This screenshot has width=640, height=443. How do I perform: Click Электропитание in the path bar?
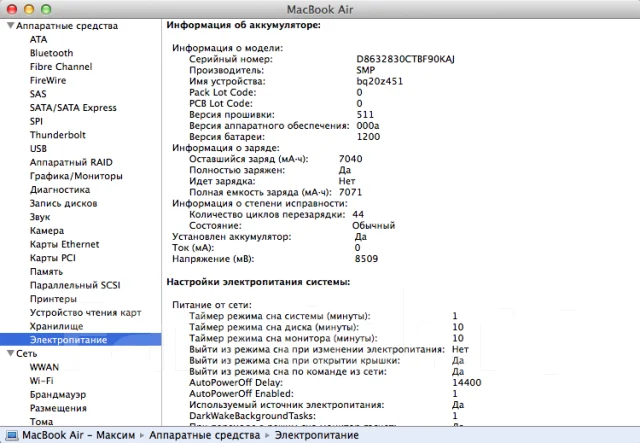(317, 435)
